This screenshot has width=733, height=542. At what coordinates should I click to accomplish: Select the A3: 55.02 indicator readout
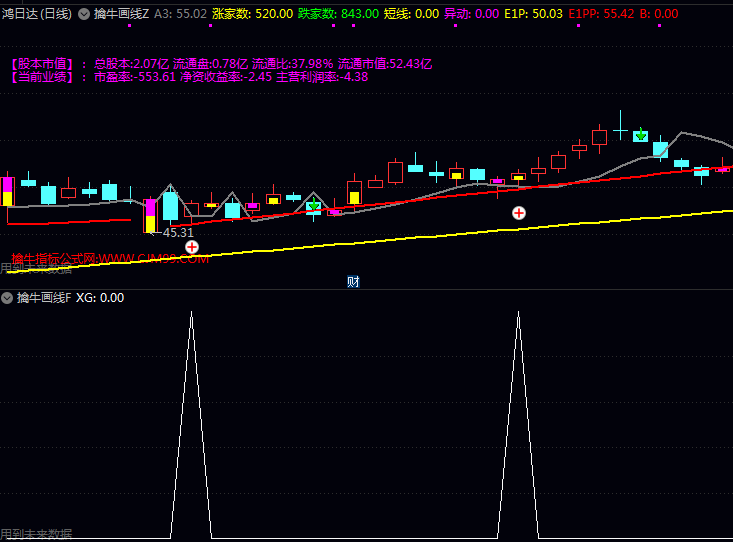point(180,14)
